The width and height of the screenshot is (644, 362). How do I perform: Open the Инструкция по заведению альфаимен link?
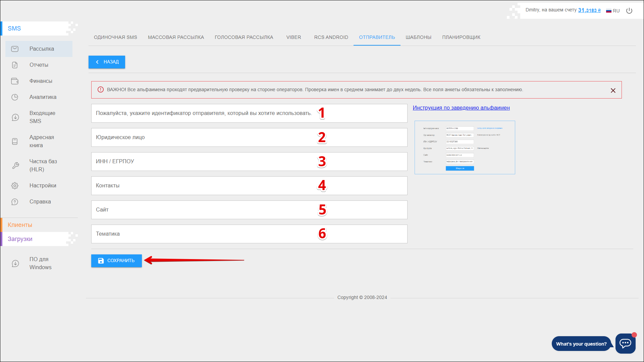(x=461, y=108)
